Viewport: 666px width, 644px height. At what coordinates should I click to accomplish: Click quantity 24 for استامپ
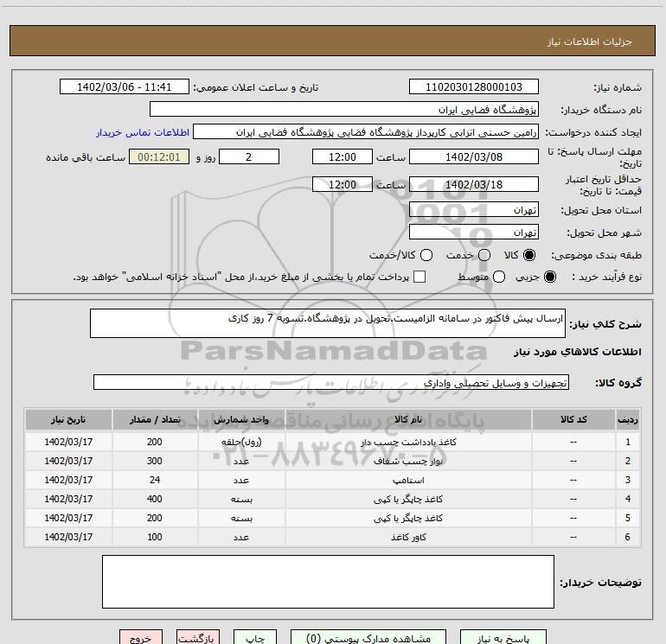[x=155, y=480]
